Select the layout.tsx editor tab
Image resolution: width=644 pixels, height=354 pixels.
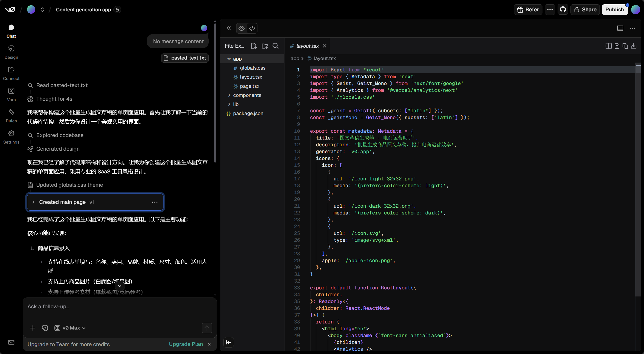[x=307, y=46]
